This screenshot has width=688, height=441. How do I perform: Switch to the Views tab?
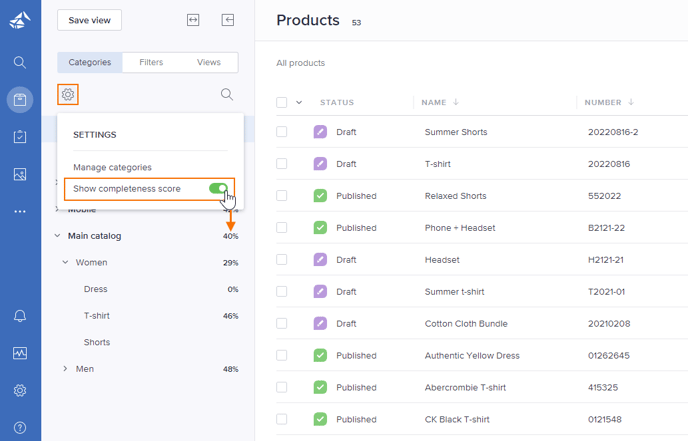(209, 62)
